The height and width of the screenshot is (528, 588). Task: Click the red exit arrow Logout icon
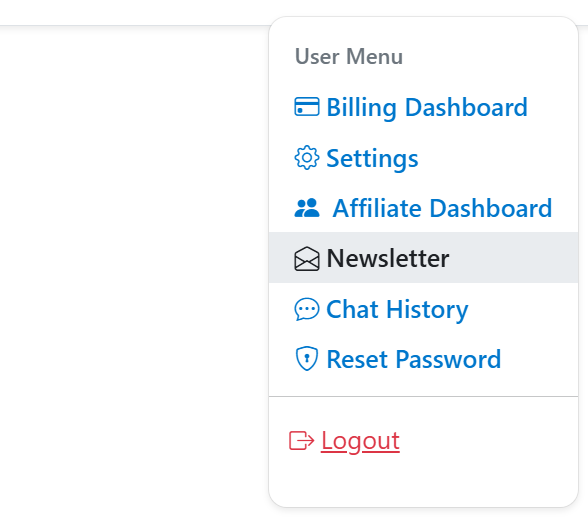(x=302, y=440)
